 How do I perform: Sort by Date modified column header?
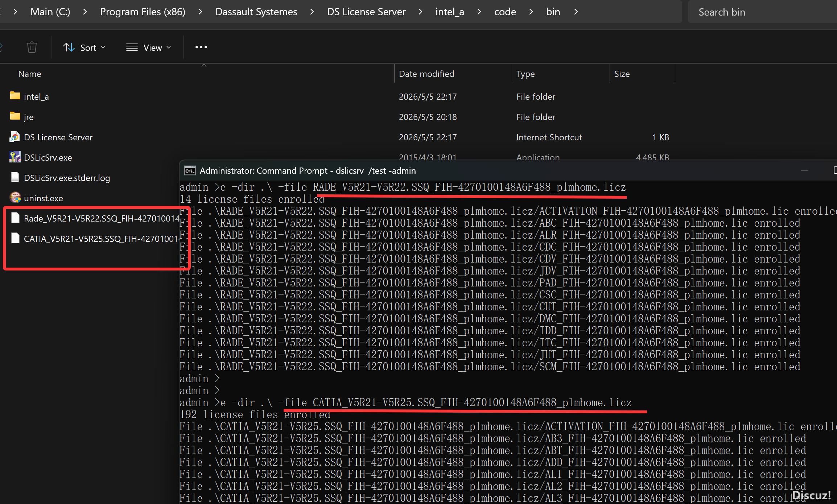tap(426, 74)
